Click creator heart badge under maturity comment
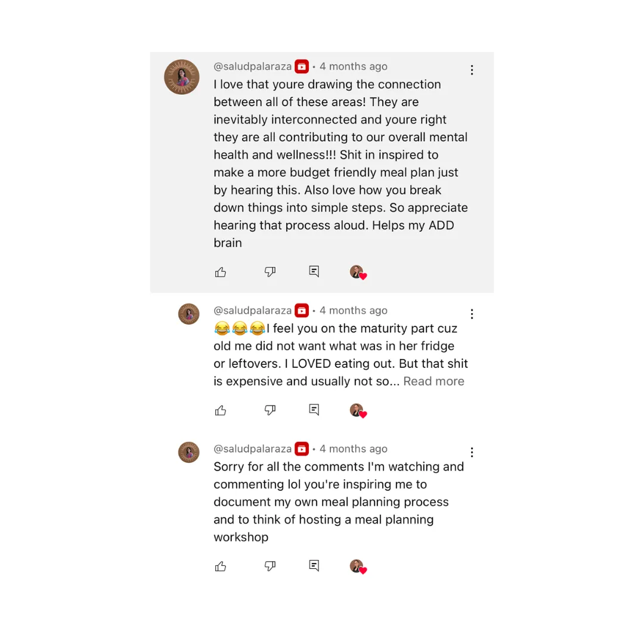The height and width of the screenshot is (644, 644). (x=358, y=411)
